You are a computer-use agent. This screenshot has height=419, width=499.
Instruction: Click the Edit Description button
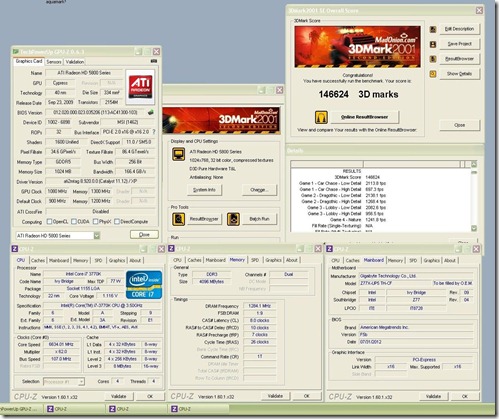tap(460, 29)
